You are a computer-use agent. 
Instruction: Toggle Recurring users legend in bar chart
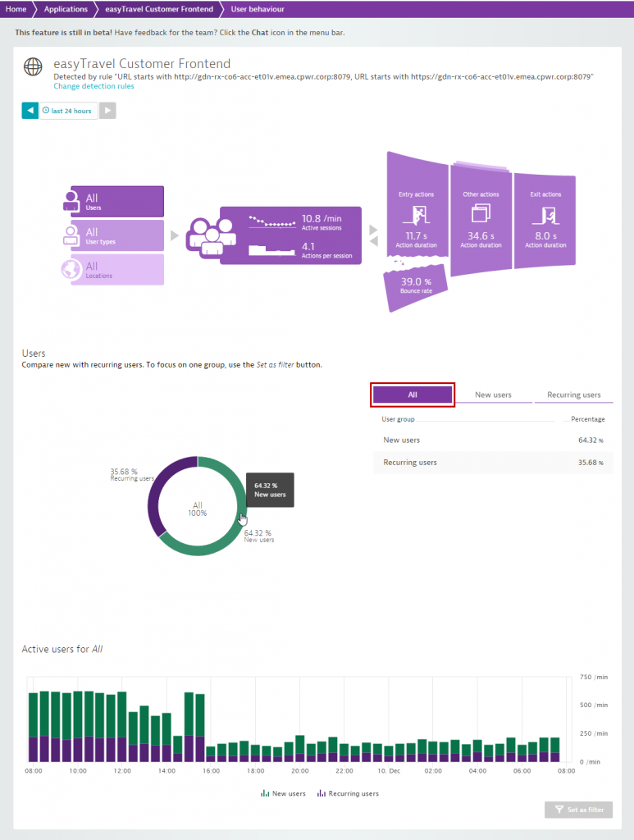(x=348, y=793)
